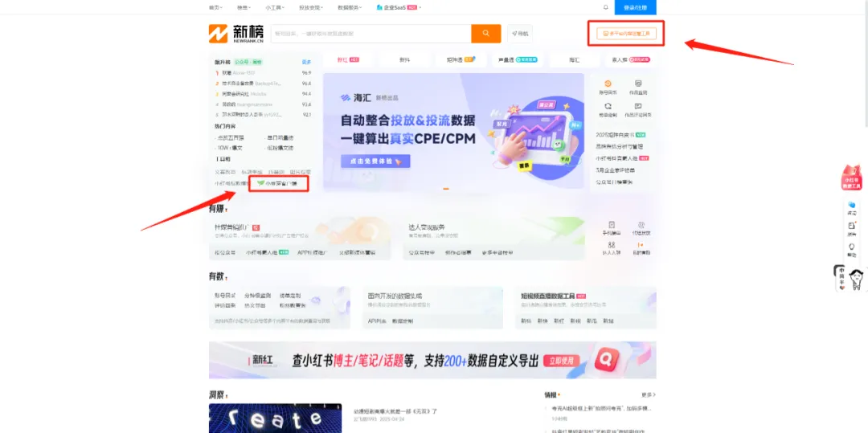Open the APP拉新推广 link

pyautogui.click(x=312, y=252)
